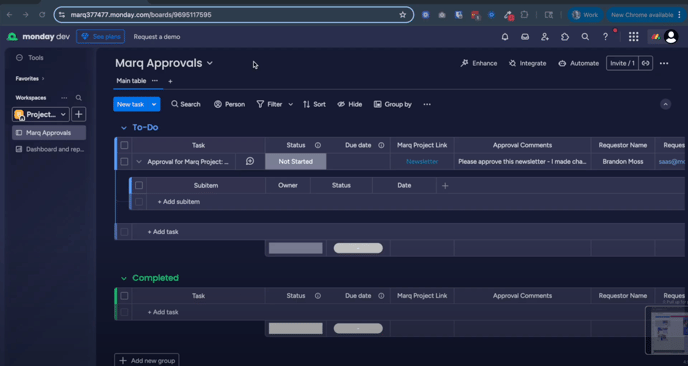Click the Automate button
688x366 pixels.
click(x=578, y=63)
